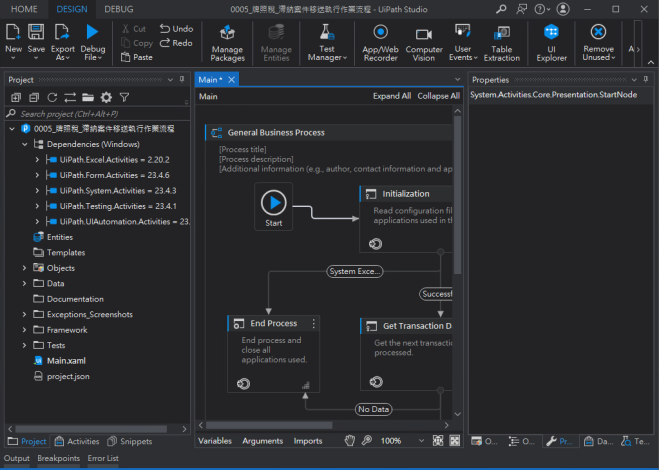The image size is (659, 470).
Task: Collapse the root project node
Action: 12,129
